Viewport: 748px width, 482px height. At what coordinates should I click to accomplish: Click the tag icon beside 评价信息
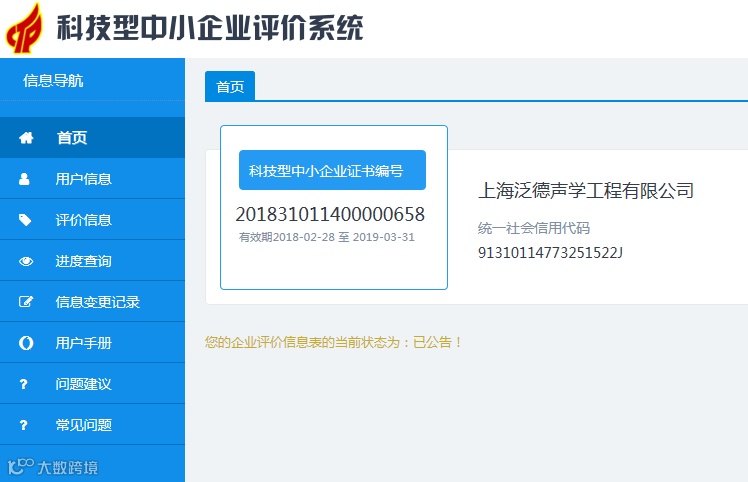pyautogui.click(x=25, y=220)
